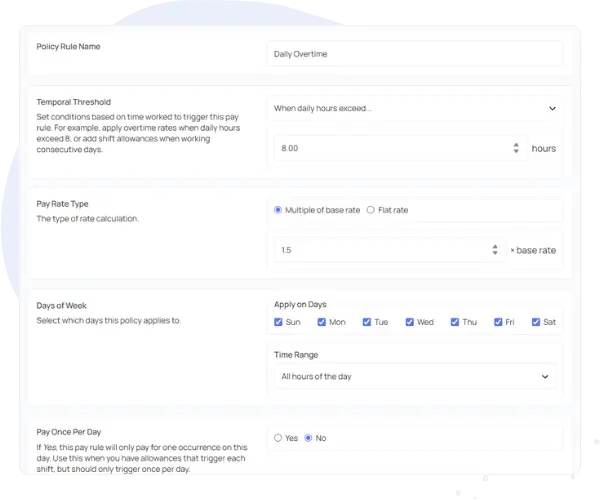Uncheck the Mon checkbox
The height and width of the screenshot is (500, 600).
click(322, 322)
